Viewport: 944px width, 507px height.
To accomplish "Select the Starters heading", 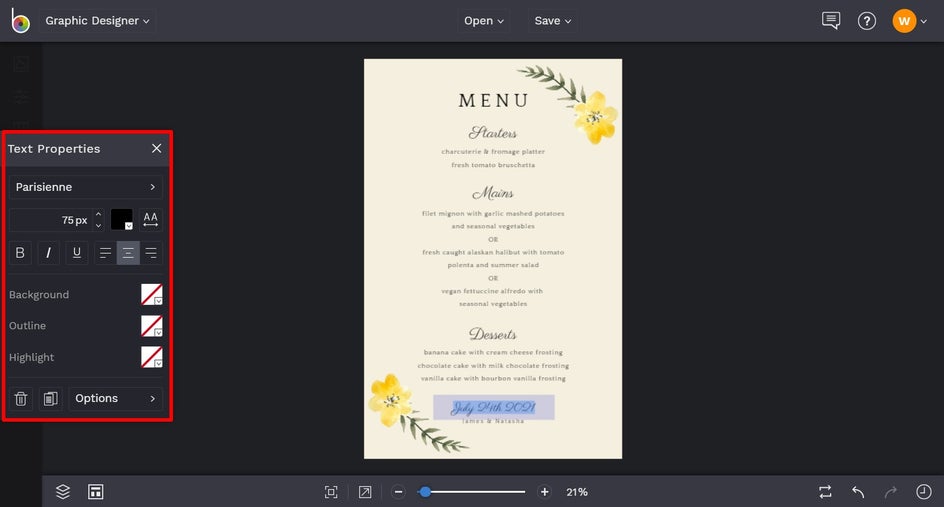I will pos(493,132).
